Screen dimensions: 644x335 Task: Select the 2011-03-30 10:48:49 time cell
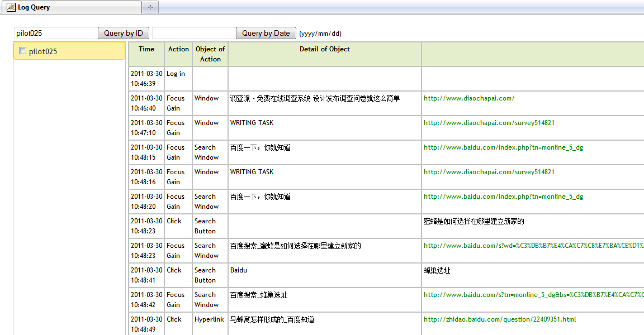coord(146,324)
